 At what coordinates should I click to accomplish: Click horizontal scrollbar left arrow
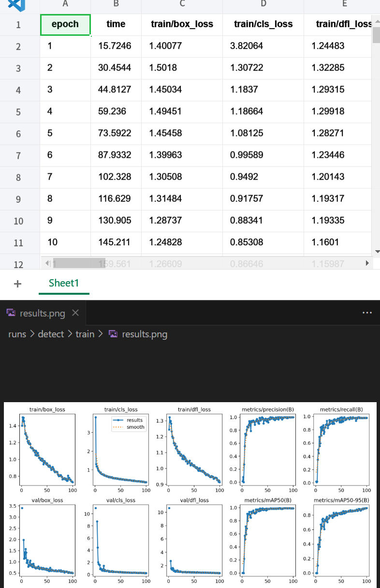coord(47,263)
